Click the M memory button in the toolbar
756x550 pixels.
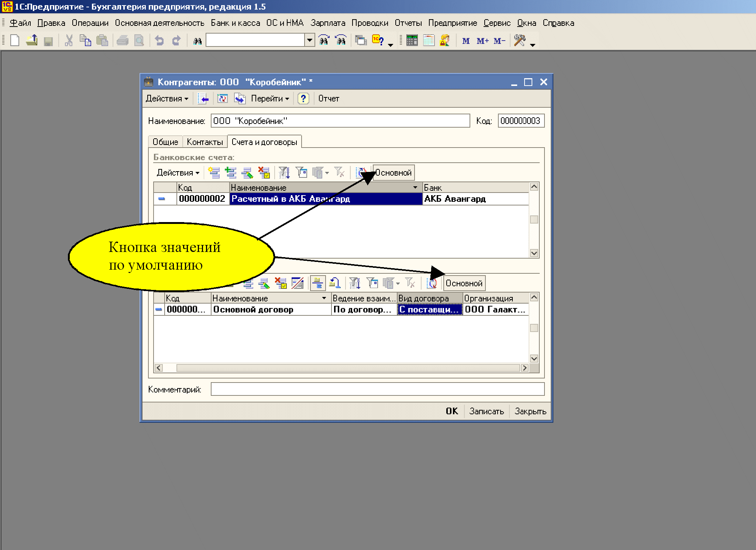coord(466,41)
